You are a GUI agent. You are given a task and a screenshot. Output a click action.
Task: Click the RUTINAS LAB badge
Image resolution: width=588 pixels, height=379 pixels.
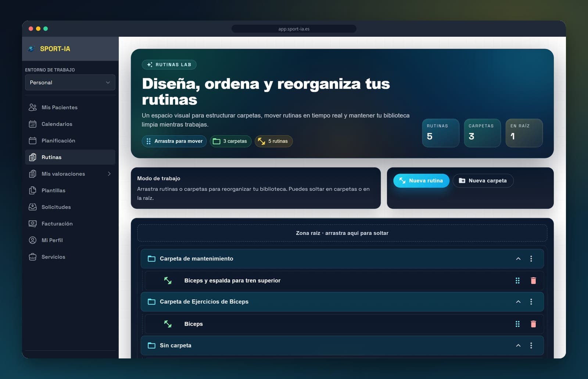169,65
